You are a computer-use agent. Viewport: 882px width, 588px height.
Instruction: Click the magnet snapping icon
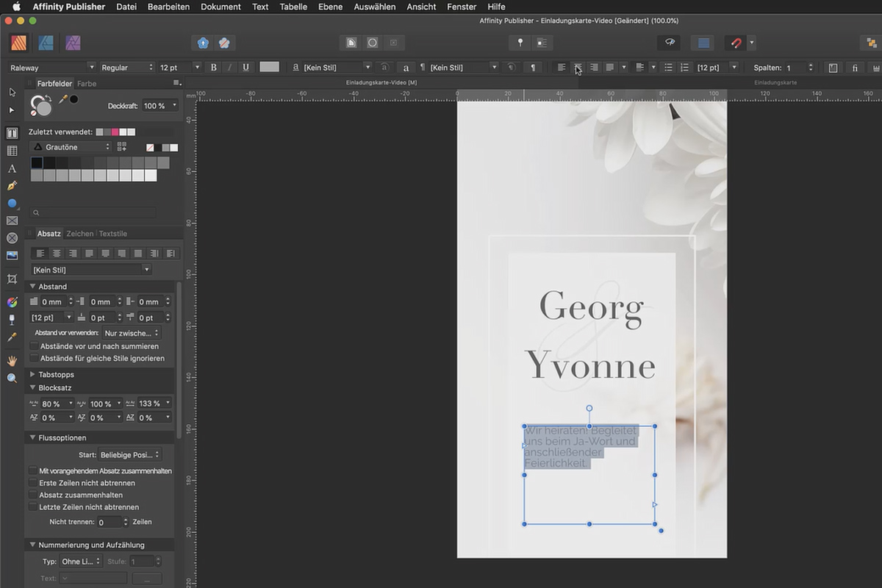(736, 43)
